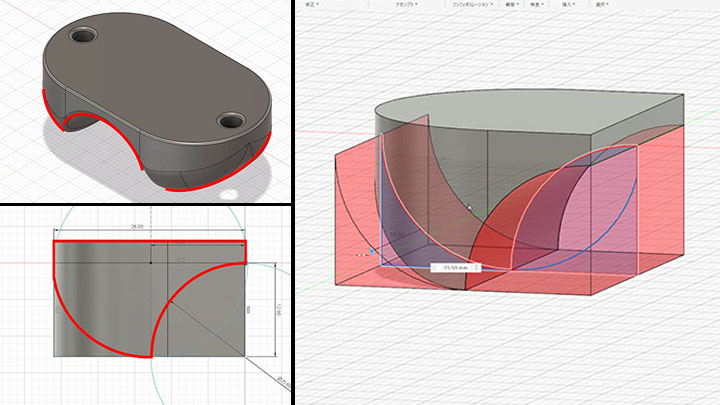Click the blue extrude manipulator arrow
The height and width of the screenshot is (405, 720).
click(x=371, y=251)
